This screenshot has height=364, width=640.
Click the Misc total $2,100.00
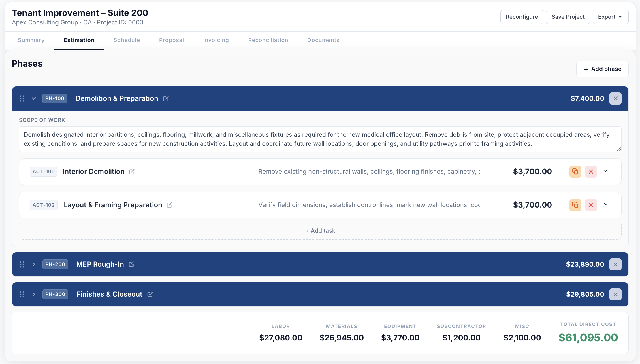click(522, 338)
